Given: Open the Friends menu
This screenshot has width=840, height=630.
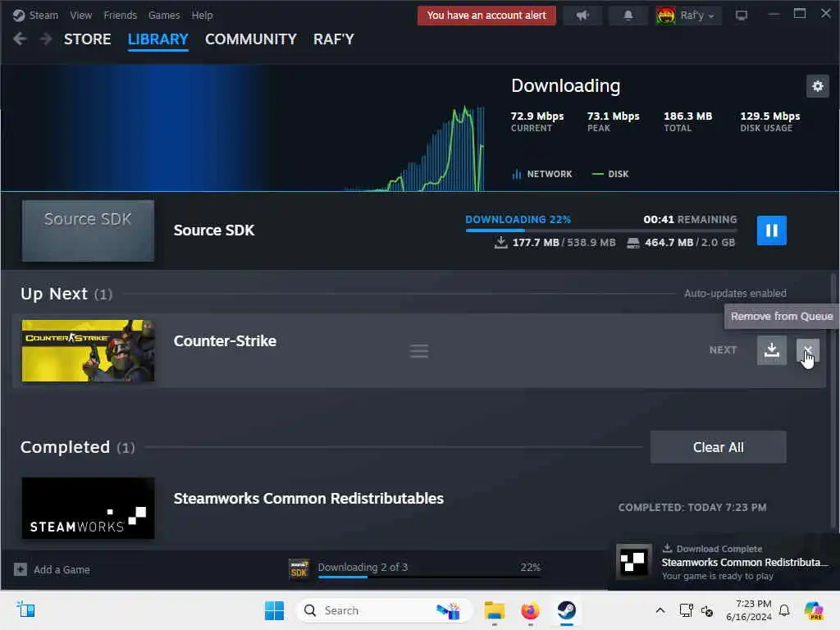Looking at the screenshot, I should (120, 15).
